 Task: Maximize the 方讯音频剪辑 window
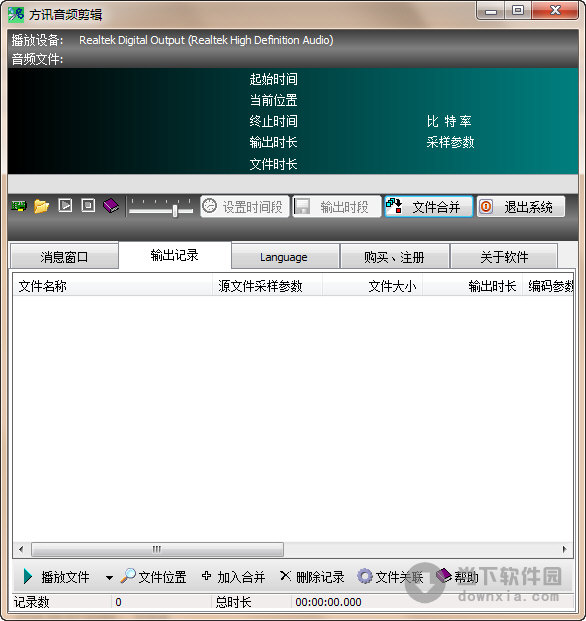point(518,11)
